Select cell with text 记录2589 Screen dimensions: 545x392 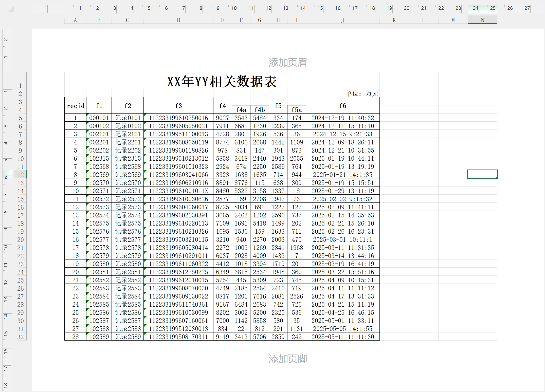point(128,337)
